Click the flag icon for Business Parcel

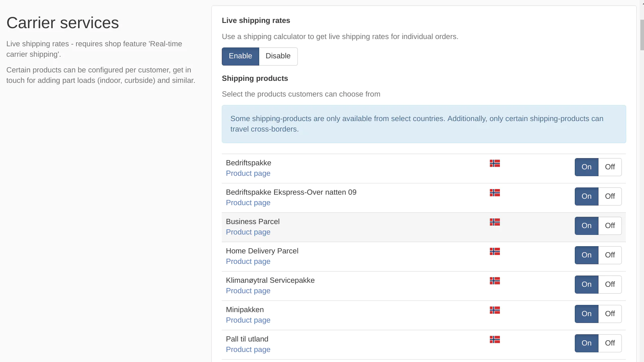coord(495,222)
